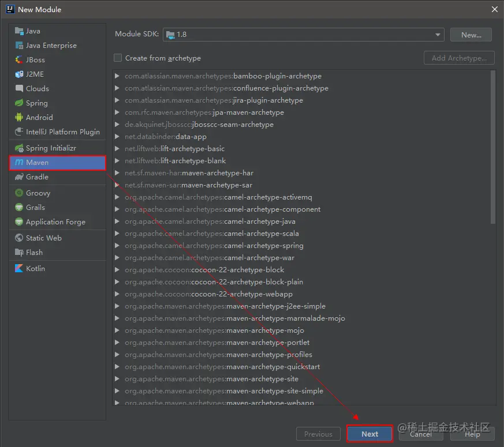Image resolution: width=504 pixels, height=447 pixels.
Task: Choose the JBoss module icon
Action: tap(19, 60)
